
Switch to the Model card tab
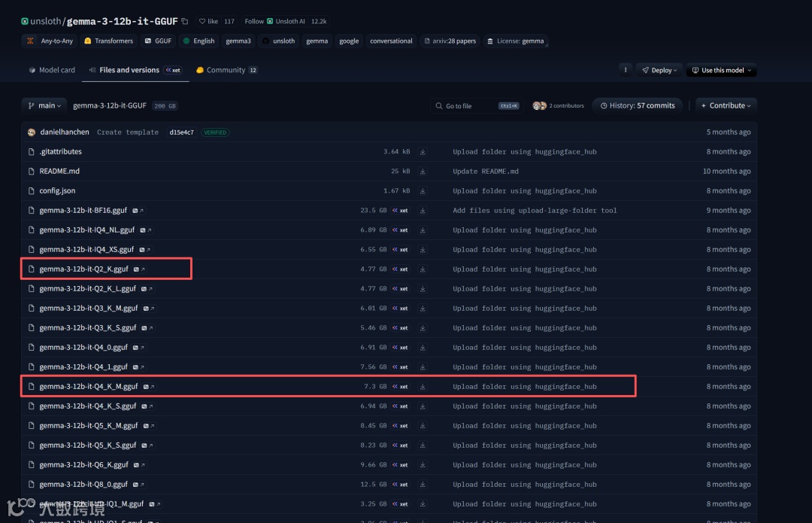[52, 70]
